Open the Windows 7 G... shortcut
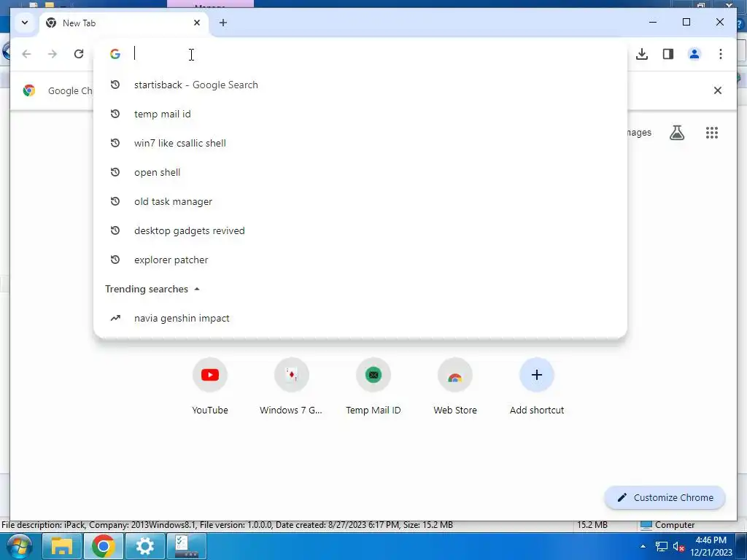 [x=291, y=387]
